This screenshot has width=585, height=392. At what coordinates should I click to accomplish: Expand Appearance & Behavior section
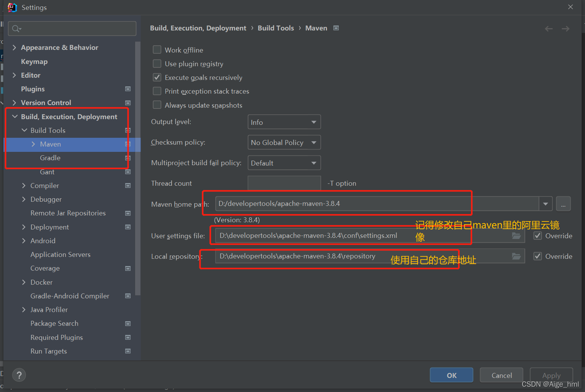point(14,48)
